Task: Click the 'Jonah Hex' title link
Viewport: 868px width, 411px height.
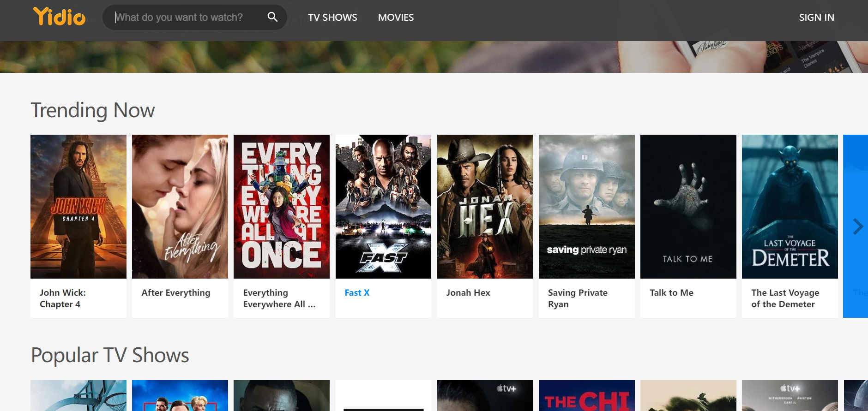Action: (x=468, y=292)
